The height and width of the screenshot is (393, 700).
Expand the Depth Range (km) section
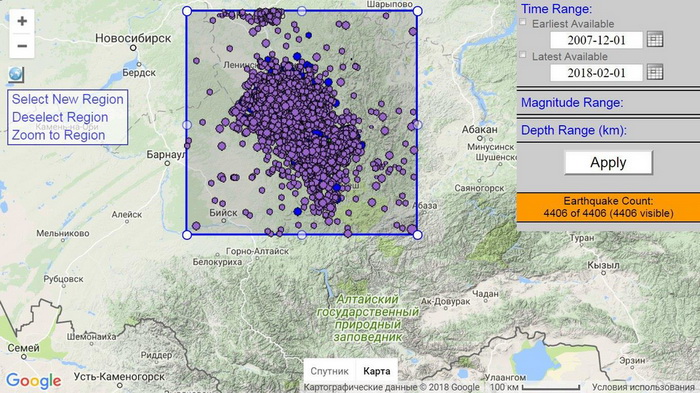tap(574, 130)
